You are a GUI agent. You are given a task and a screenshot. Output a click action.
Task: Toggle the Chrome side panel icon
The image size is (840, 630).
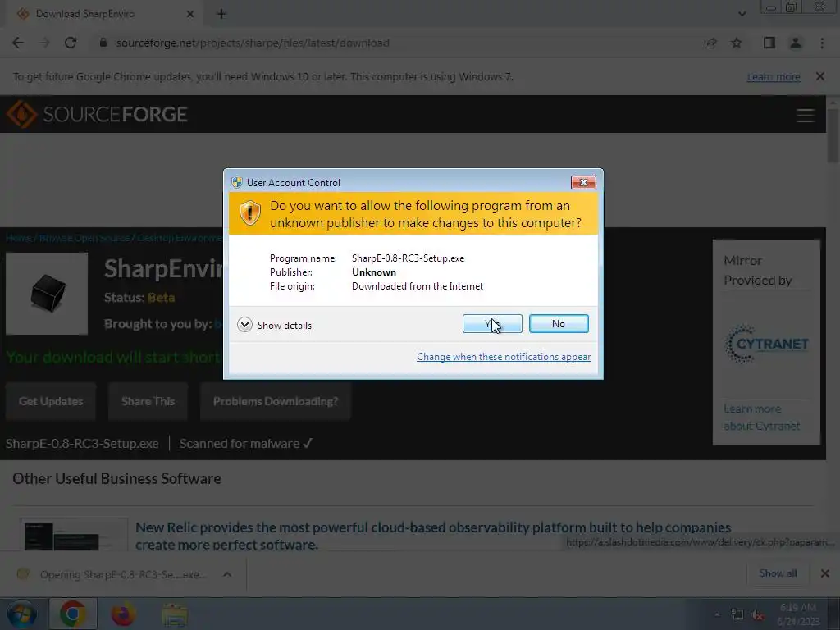tap(769, 43)
